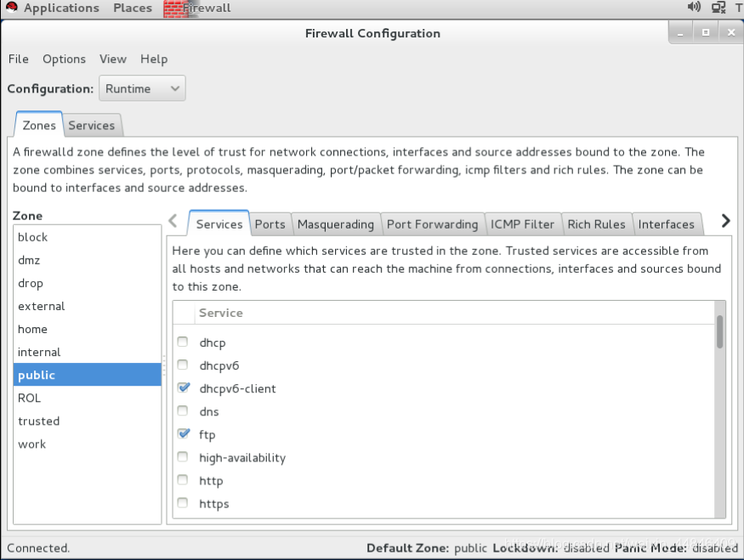Click the network connection tray icon
This screenshot has width=744, height=560.
point(718,8)
